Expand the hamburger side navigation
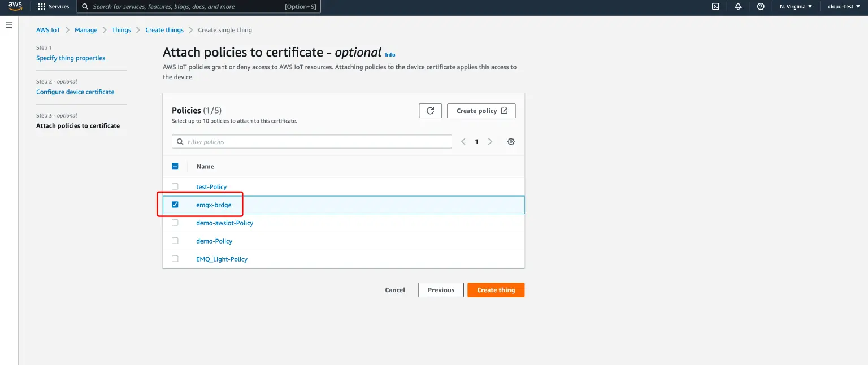This screenshot has height=365, width=868. click(9, 25)
